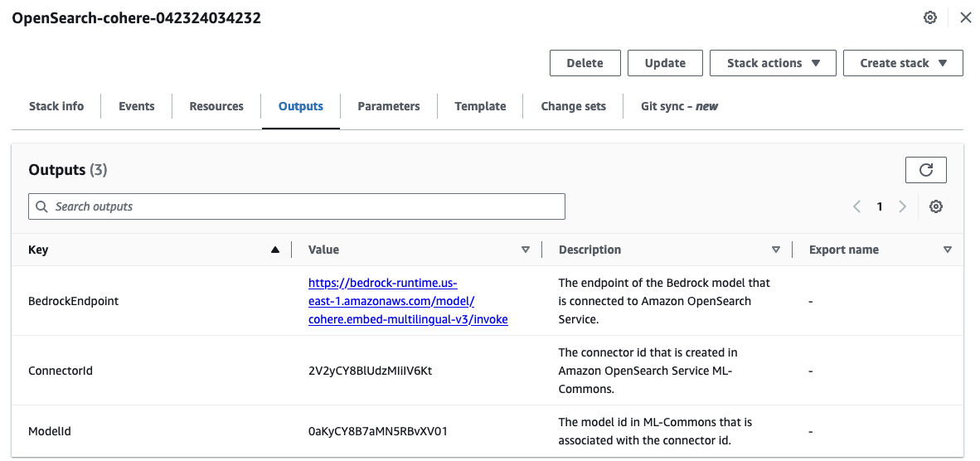Sort outputs by Key column arrow
This screenshot has width=980, height=461.
pos(275,250)
